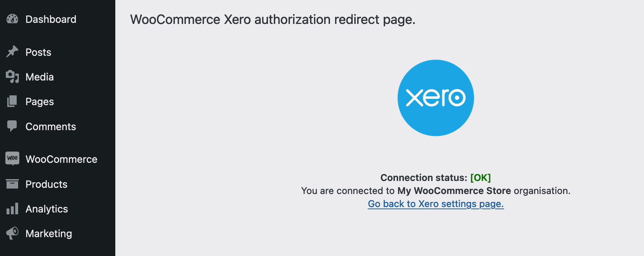This screenshot has height=256, width=644.
Task: Click the Go back to Xero settings link
Action: [x=435, y=204]
